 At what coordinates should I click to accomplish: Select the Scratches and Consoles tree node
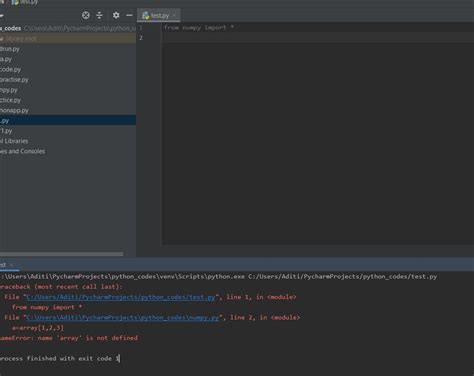pyautogui.click(x=23, y=151)
